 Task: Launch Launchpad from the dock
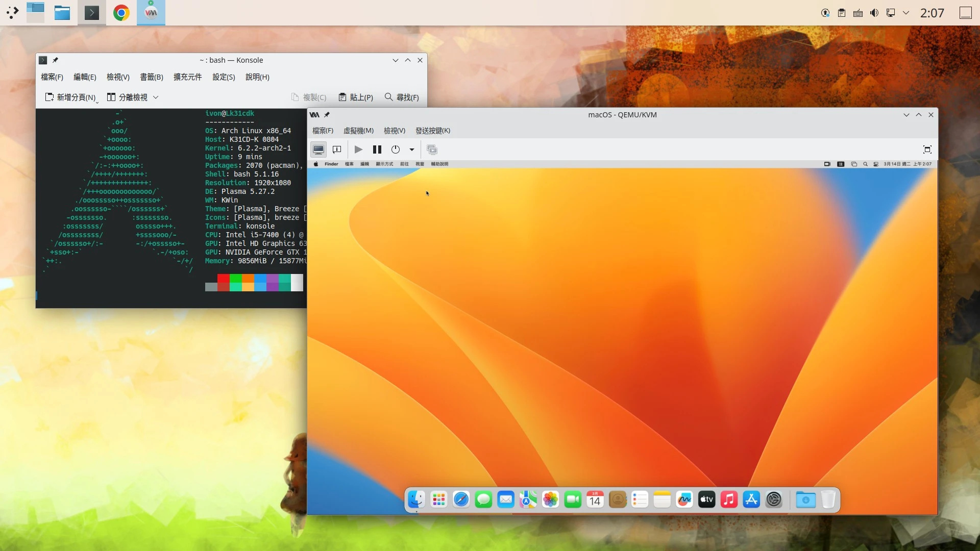(438, 499)
